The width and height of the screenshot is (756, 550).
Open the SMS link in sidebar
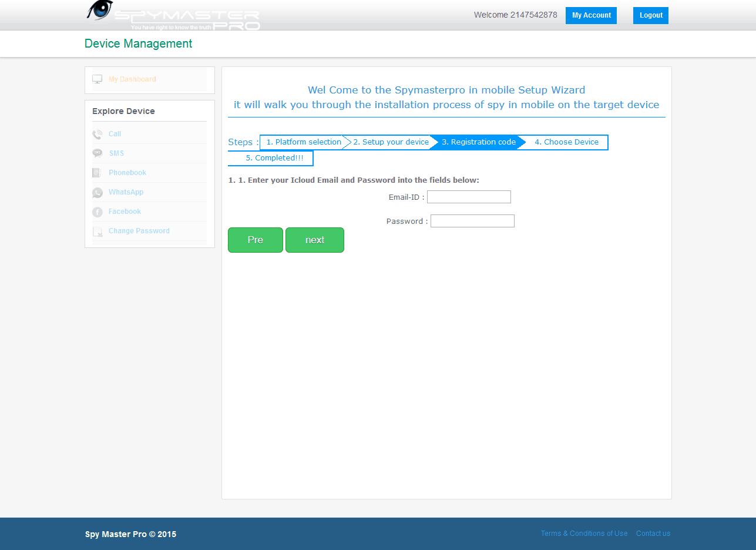(x=116, y=153)
